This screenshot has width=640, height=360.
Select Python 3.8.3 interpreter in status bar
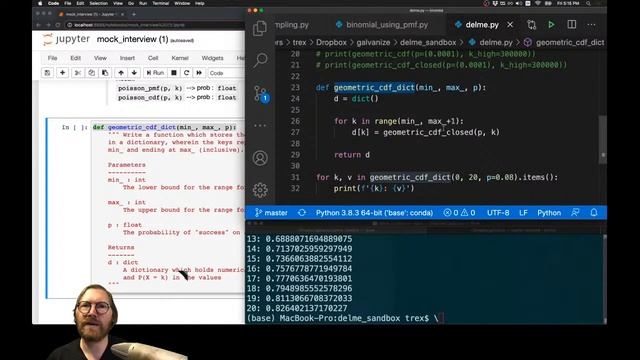click(x=374, y=213)
